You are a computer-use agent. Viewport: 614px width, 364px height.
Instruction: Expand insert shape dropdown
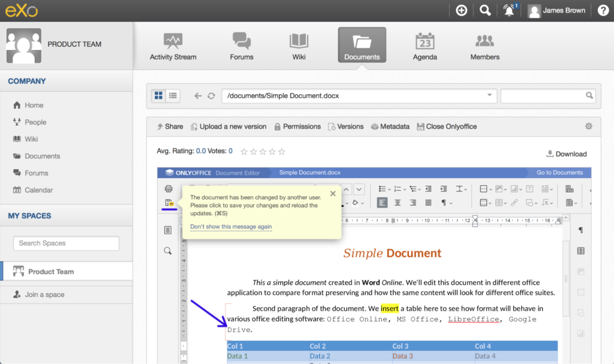[x=535, y=203]
